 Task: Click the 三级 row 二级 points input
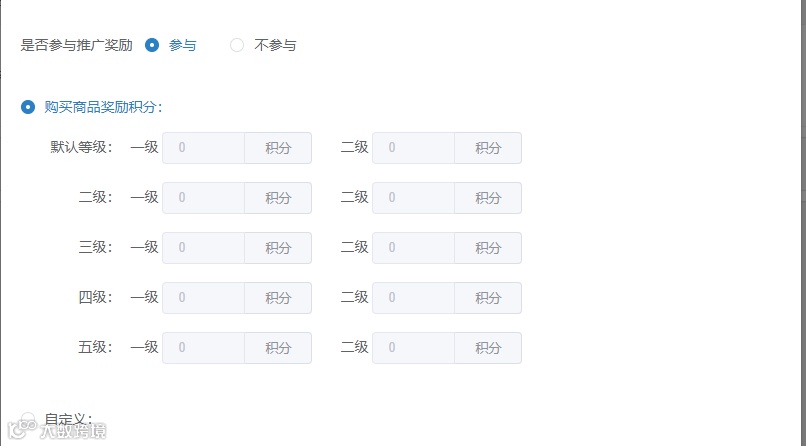point(414,248)
